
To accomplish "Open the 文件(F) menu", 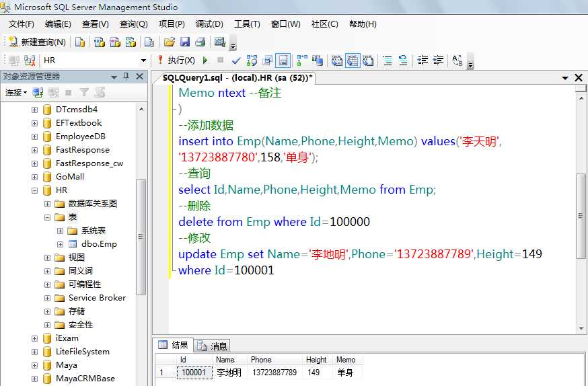I will 22,24.
